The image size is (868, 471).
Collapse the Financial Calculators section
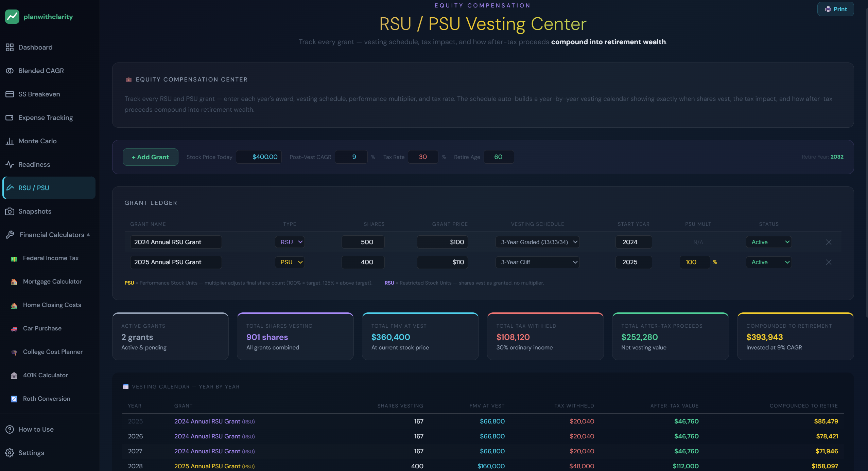tap(48, 235)
